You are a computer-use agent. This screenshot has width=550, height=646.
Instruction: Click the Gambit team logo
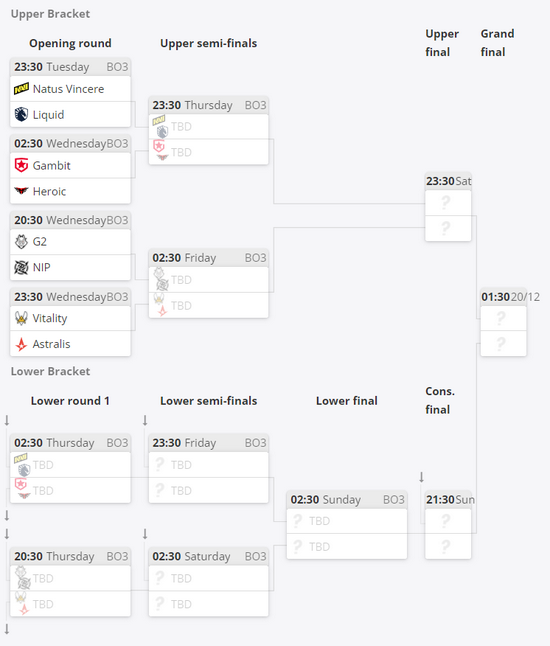click(21, 165)
